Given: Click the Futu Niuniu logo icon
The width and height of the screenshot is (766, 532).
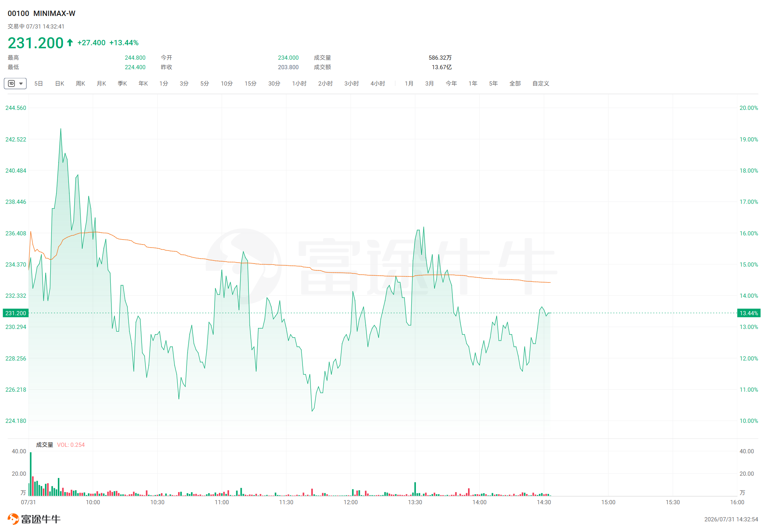Looking at the screenshot, I should [13, 519].
